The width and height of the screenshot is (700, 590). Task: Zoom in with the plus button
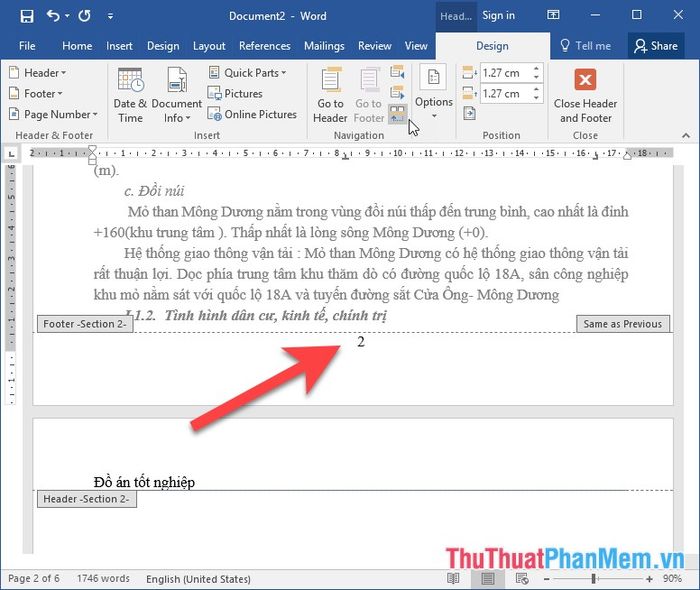click(x=649, y=579)
